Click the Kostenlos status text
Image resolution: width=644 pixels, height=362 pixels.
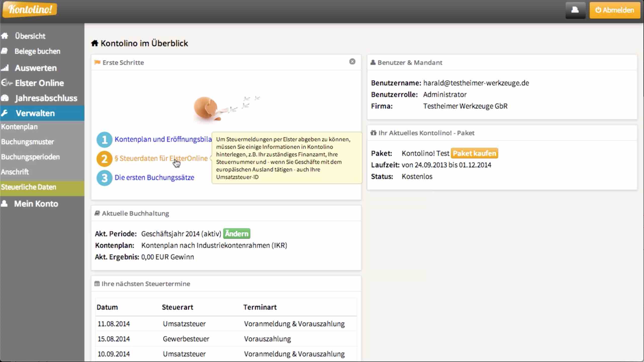pyautogui.click(x=417, y=176)
